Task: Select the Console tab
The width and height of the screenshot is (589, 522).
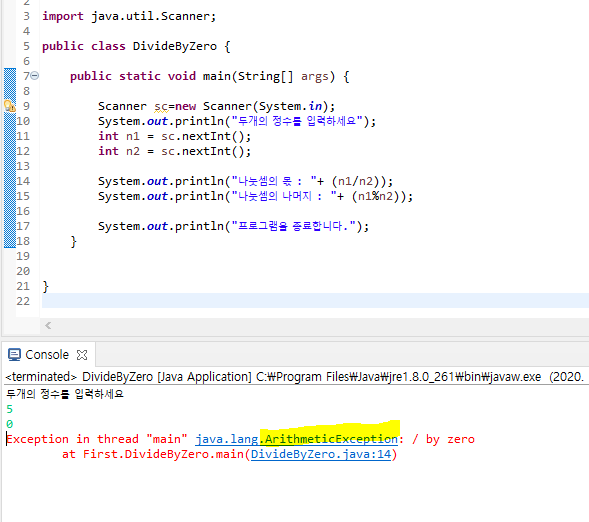Action: tap(47, 355)
